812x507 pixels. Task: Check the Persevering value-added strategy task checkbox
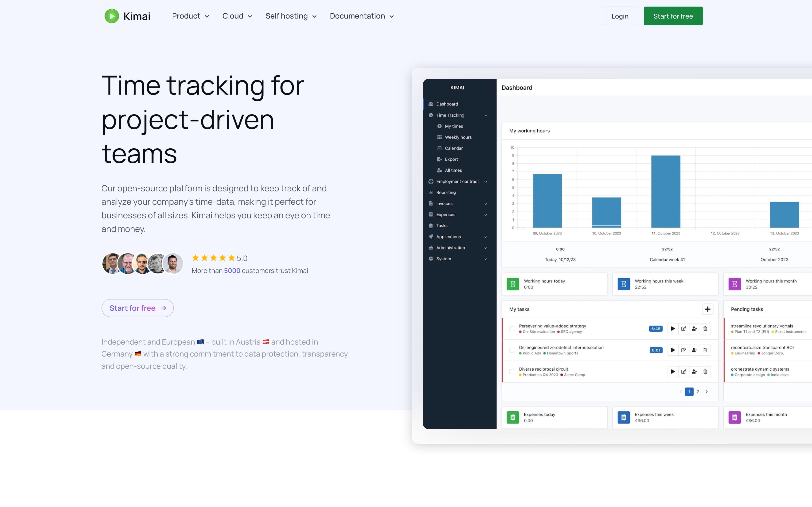(511, 329)
